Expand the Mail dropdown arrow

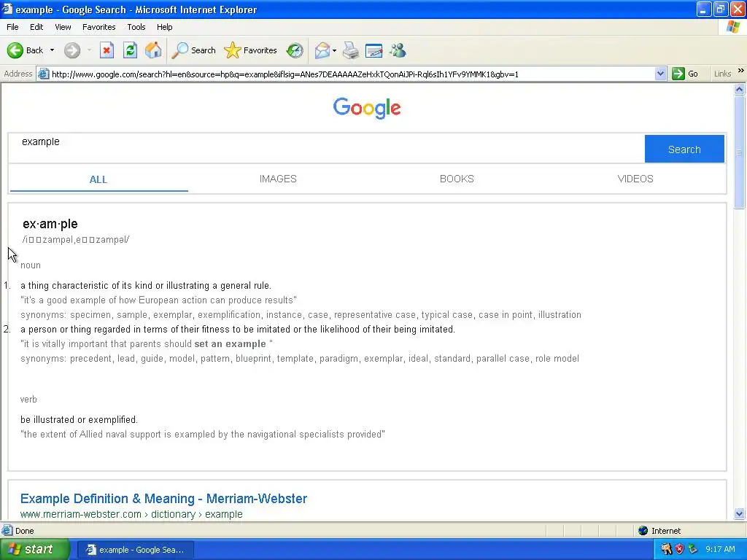[334, 50]
